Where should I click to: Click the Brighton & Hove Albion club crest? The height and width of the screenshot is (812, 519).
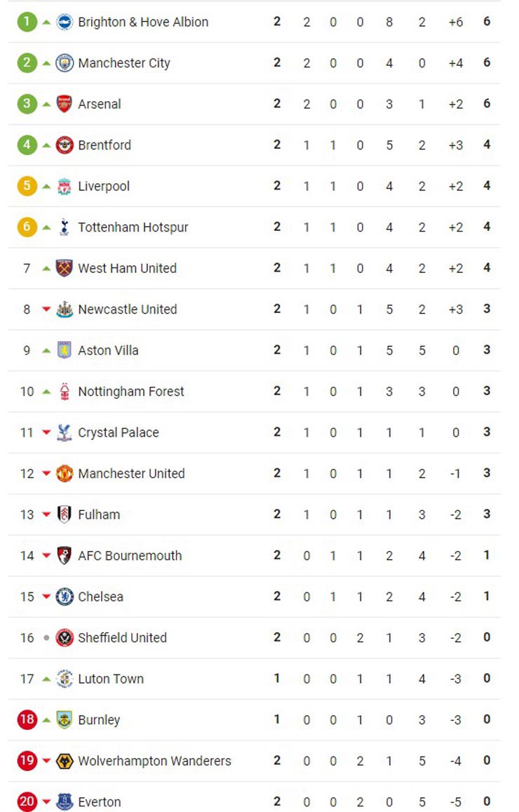coord(65,22)
